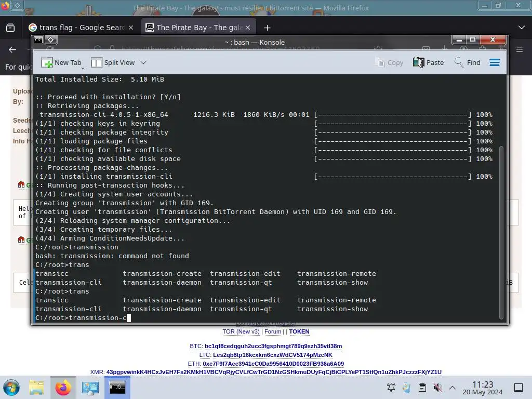The height and width of the screenshot is (399, 532).
Task: Click the BTC wallet address link
Action: tap(273, 346)
